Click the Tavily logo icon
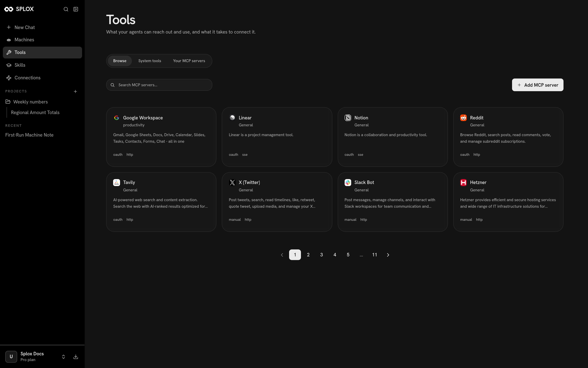Screen dimensions: 588x368 point(117,183)
